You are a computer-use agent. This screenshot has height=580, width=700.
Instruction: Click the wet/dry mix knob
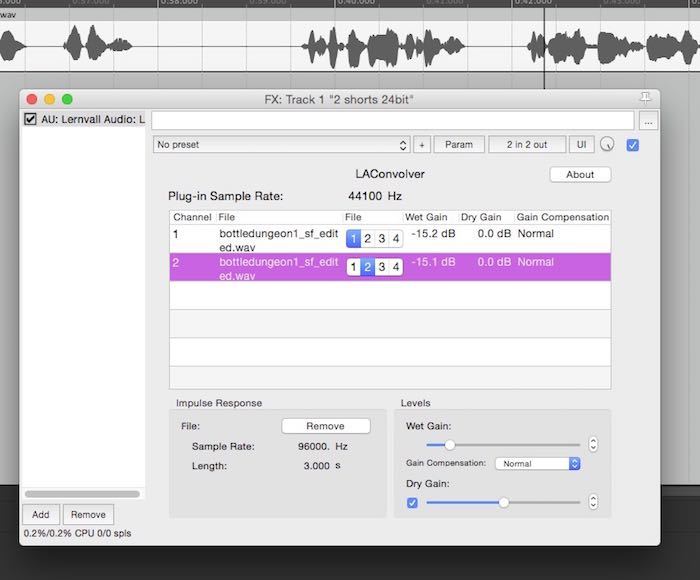pos(607,145)
